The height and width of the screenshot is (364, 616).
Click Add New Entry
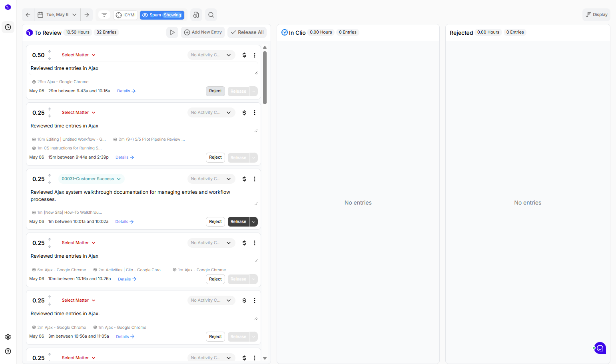203,32
